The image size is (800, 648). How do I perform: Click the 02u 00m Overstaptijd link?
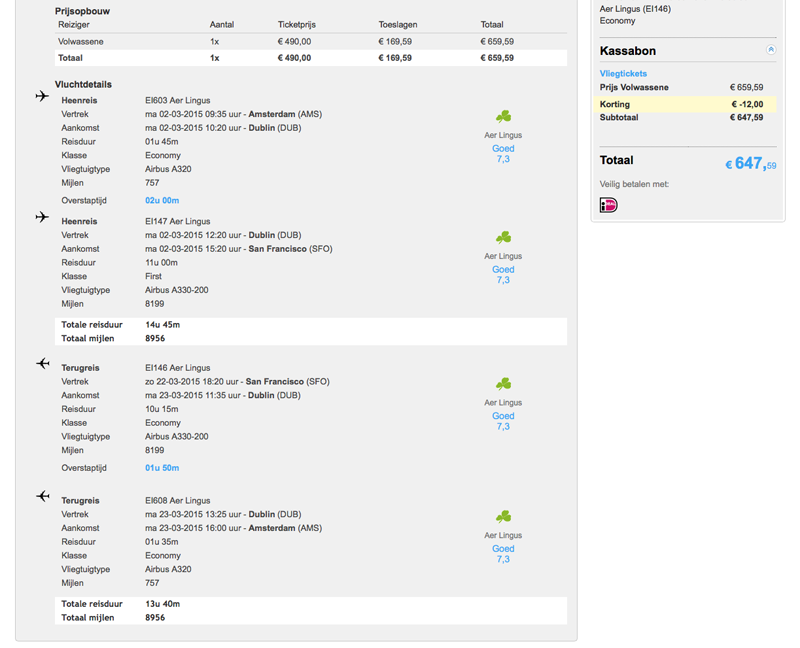(x=162, y=201)
